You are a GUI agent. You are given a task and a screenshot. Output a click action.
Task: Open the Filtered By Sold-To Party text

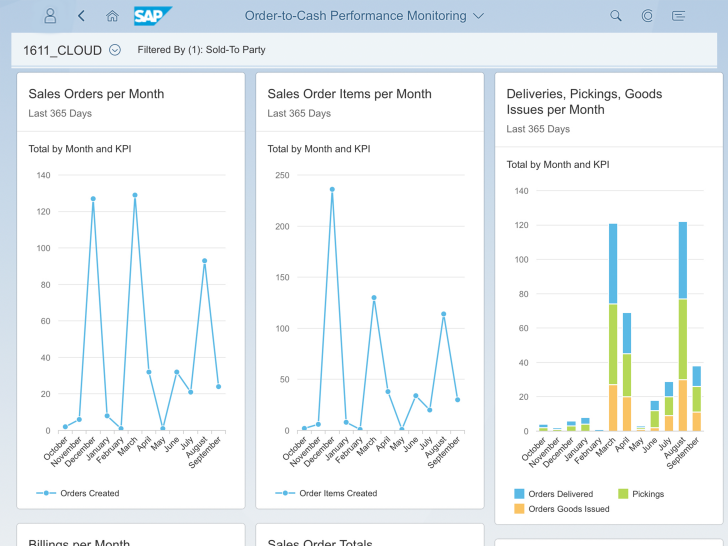coord(201,50)
